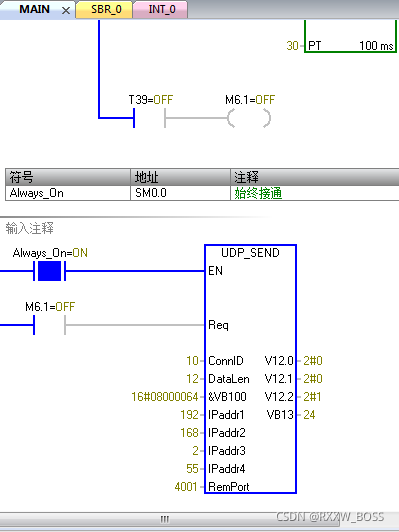Select the RemPort value 4001
This screenshot has width=399, height=532.
(x=186, y=487)
